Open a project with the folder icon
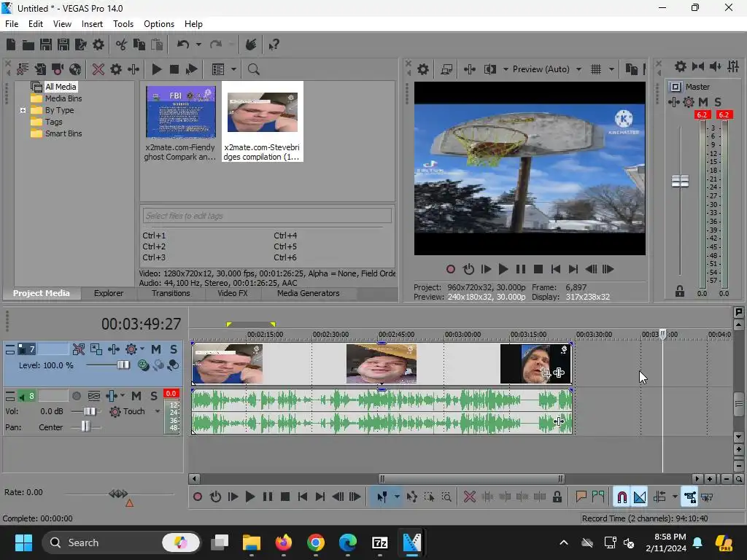 click(28, 44)
